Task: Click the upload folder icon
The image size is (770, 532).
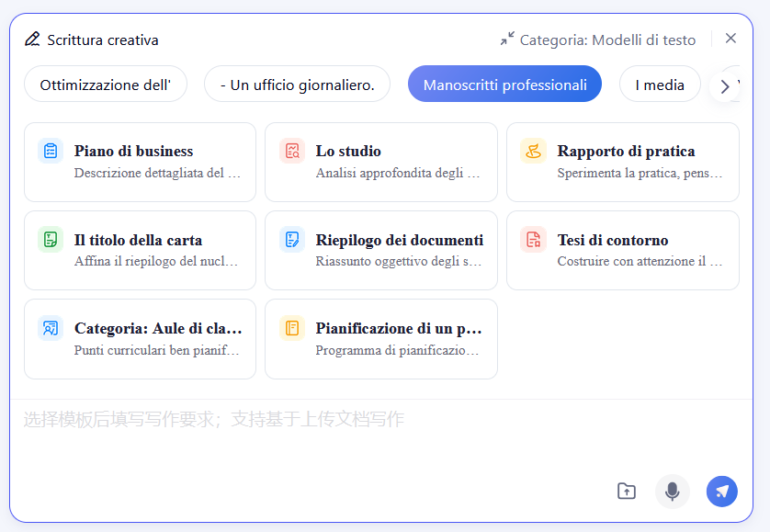Action: 626,491
